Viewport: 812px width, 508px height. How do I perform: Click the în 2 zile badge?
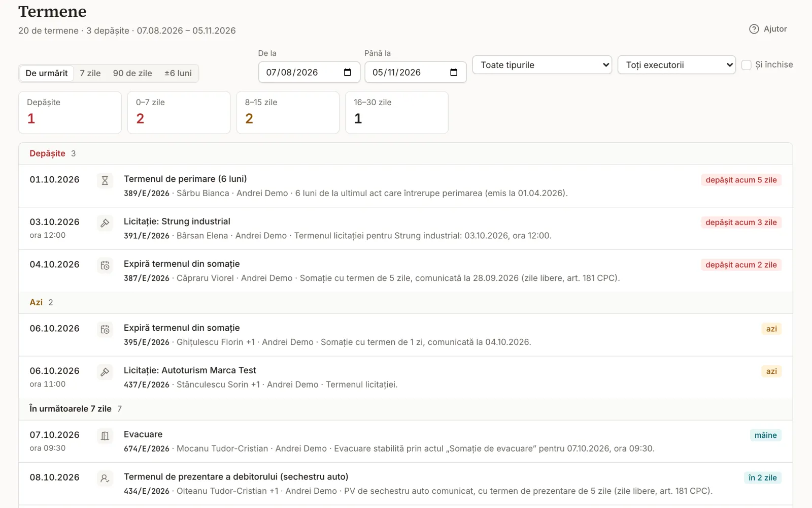pyautogui.click(x=762, y=478)
